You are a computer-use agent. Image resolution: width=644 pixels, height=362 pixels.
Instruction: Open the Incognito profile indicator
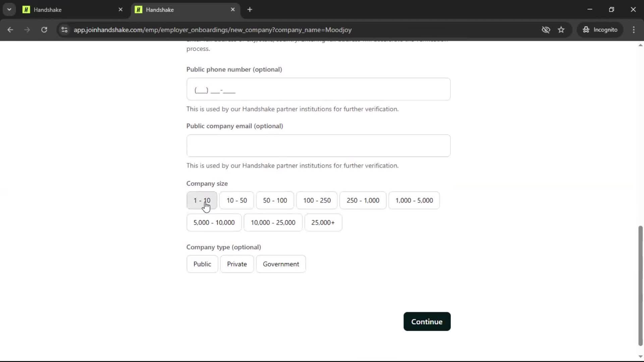(600, 30)
